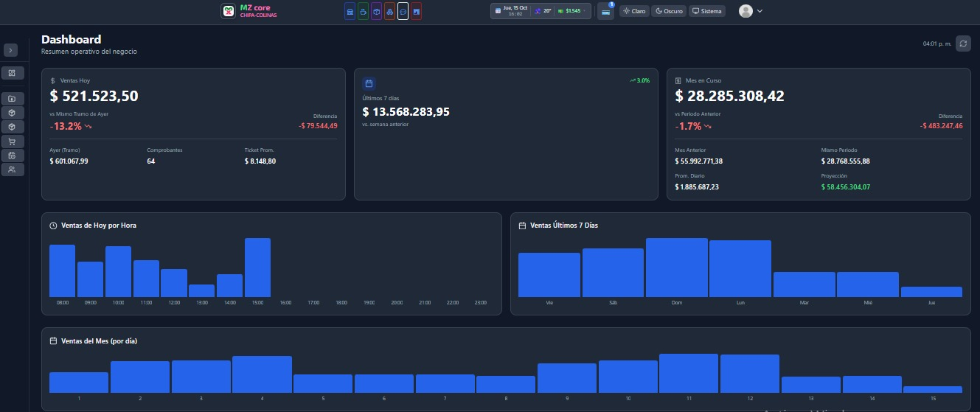Click the Mismo Período value $ 28.768.555,88
This screenshot has height=412, width=980.
(x=846, y=161)
